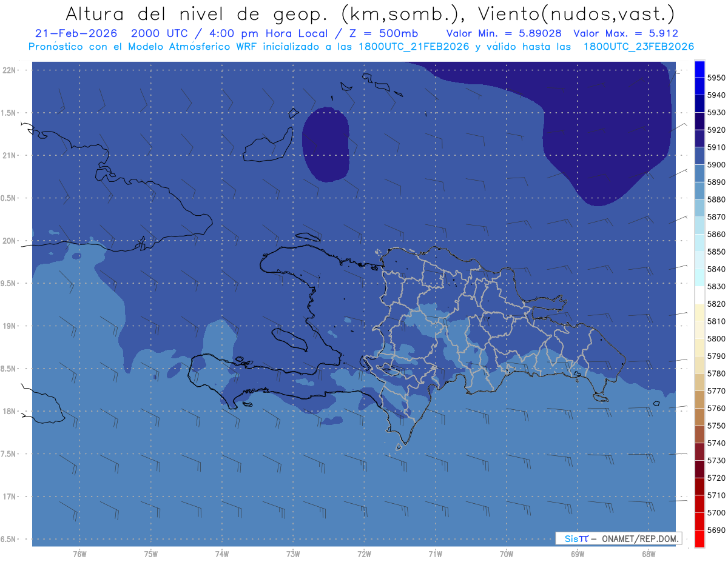Click the '1800UTC_21FEB2026' initialization time text
Viewport: 728px width, 562px height.
click(414, 47)
